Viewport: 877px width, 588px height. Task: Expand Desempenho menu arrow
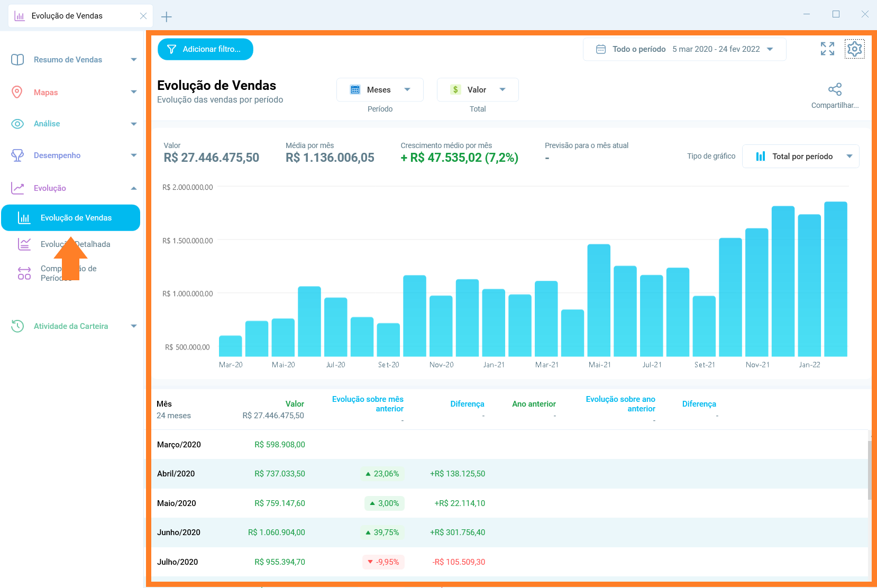coord(134,155)
